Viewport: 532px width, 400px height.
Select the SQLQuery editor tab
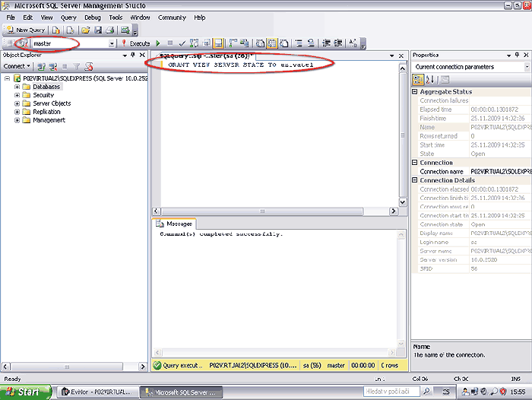tap(206, 56)
